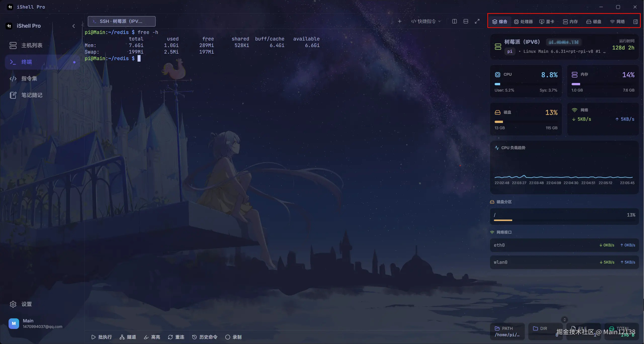Enter fullscreen terminal with the expand arrows icon

477,21
